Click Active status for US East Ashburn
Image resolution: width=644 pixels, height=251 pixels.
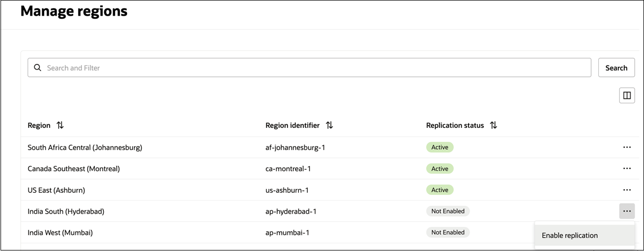[440, 190]
